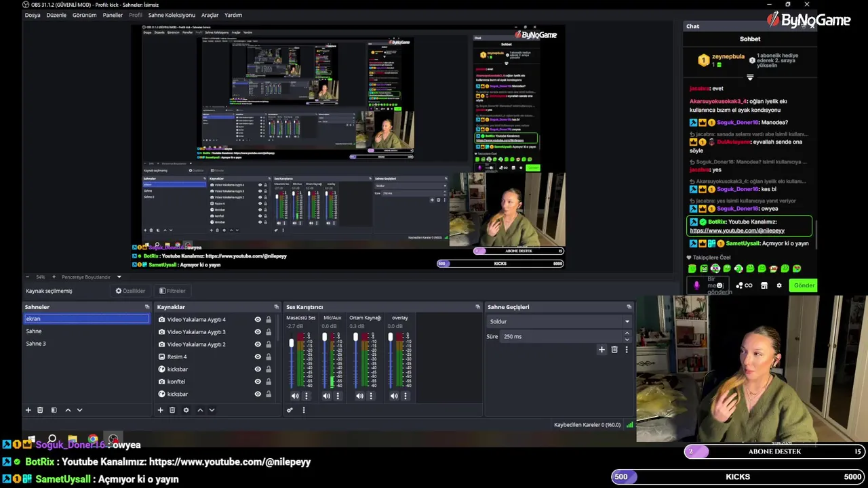Add a new source in Kaynaklar

(x=161, y=410)
